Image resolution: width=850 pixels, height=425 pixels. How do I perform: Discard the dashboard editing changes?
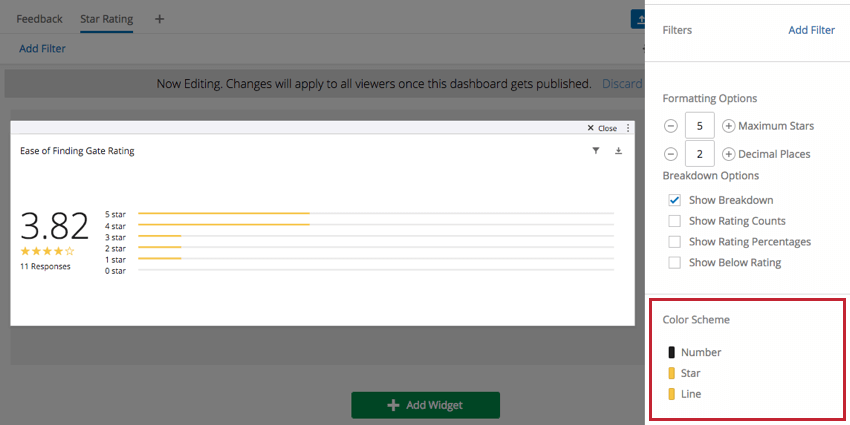pos(622,84)
